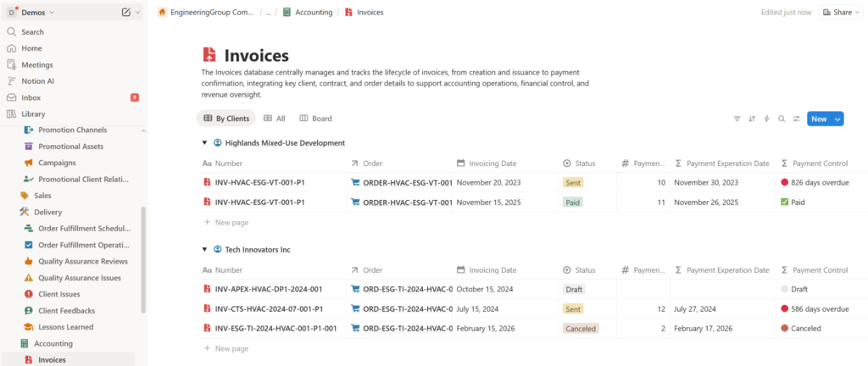This screenshot has width=868, height=366.
Task: Click the compose new page icon
Action: (x=126, y=13)
